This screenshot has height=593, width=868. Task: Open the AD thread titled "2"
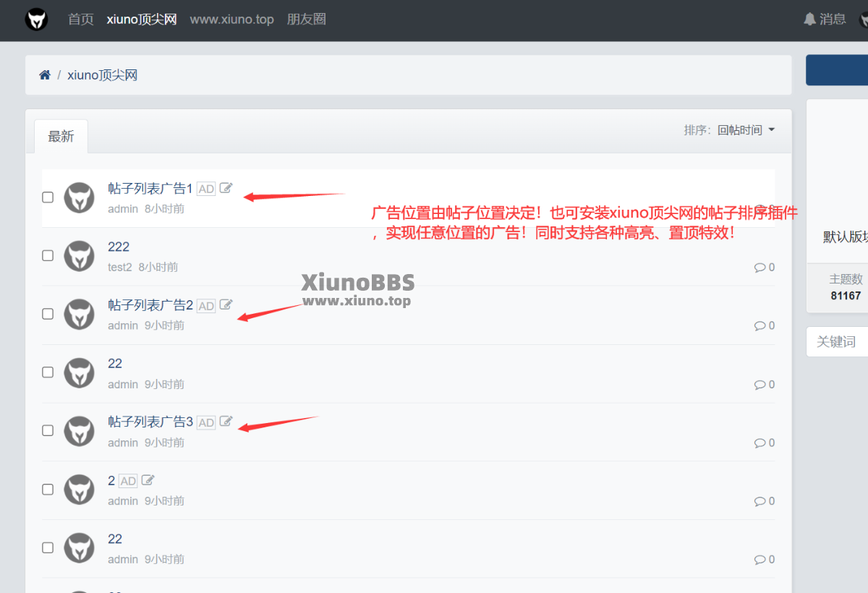coord(111,481)
